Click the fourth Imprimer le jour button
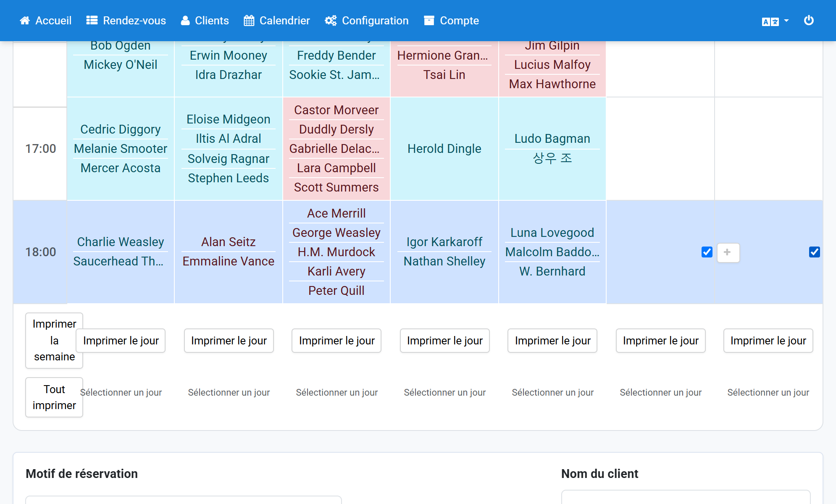Screen dimensions: 836x504 pyautogui.click(x=445, y=341)
